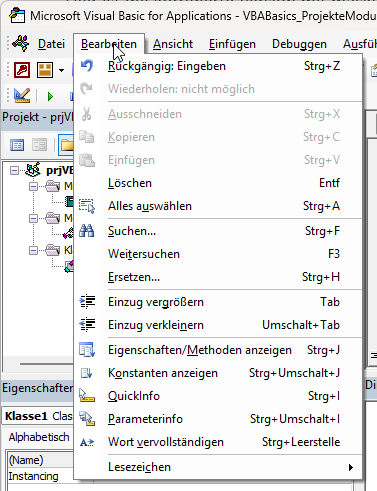This screenshot has width=377, height=491.
Task: Click the Einzug vergrößern indent icon
Action: coord(87,302)
